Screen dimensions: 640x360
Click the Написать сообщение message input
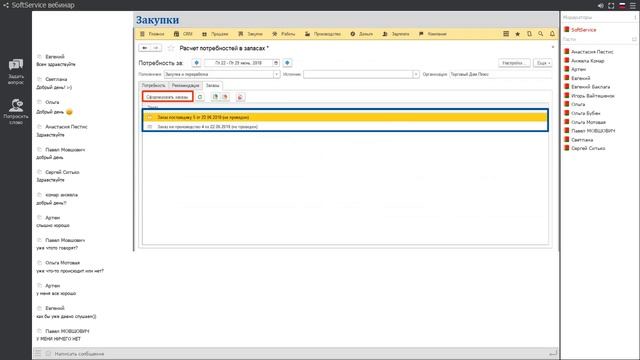(300, 353)
